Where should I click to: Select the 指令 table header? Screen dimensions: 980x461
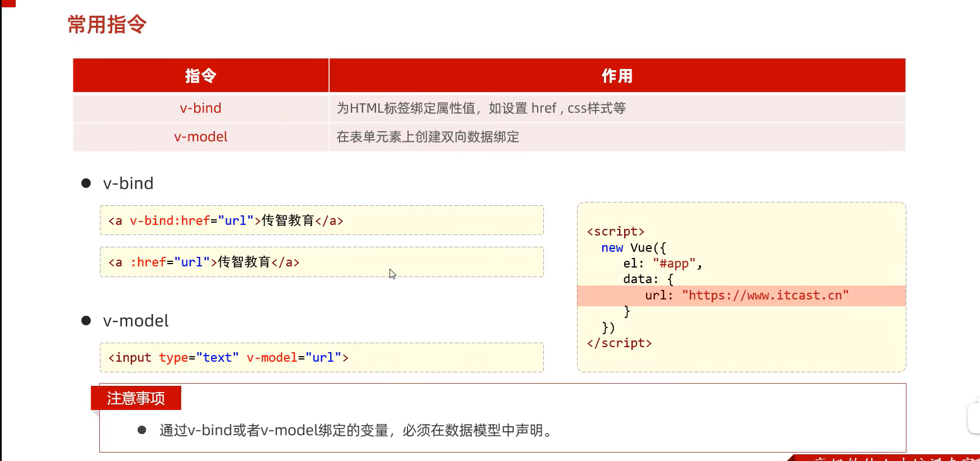pyautogui.click(x=200, y=76)
